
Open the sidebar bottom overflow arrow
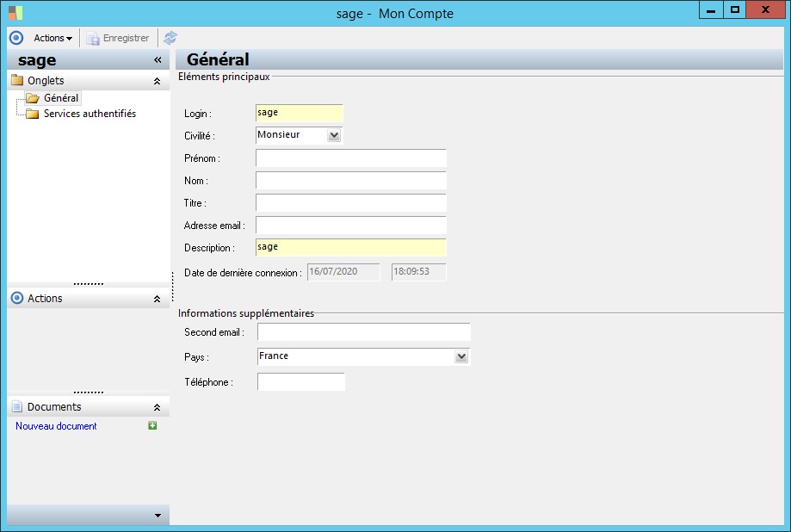tap(158, 516)
